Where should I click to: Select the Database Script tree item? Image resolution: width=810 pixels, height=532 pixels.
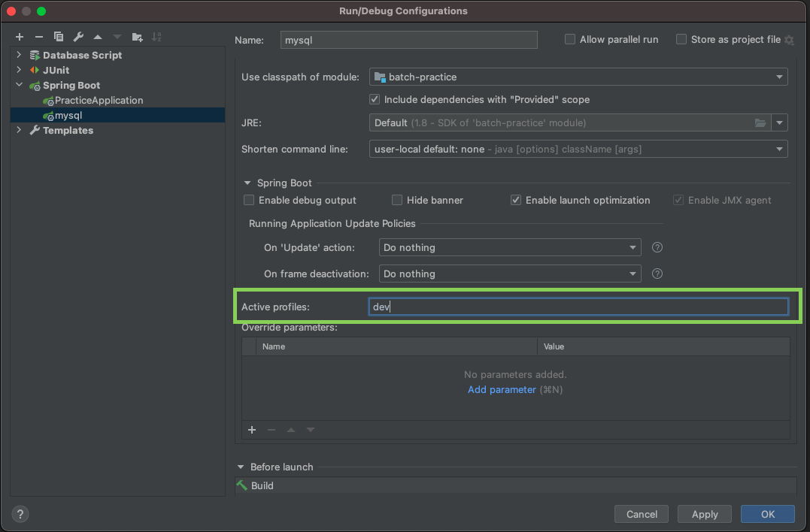point(82,55)
